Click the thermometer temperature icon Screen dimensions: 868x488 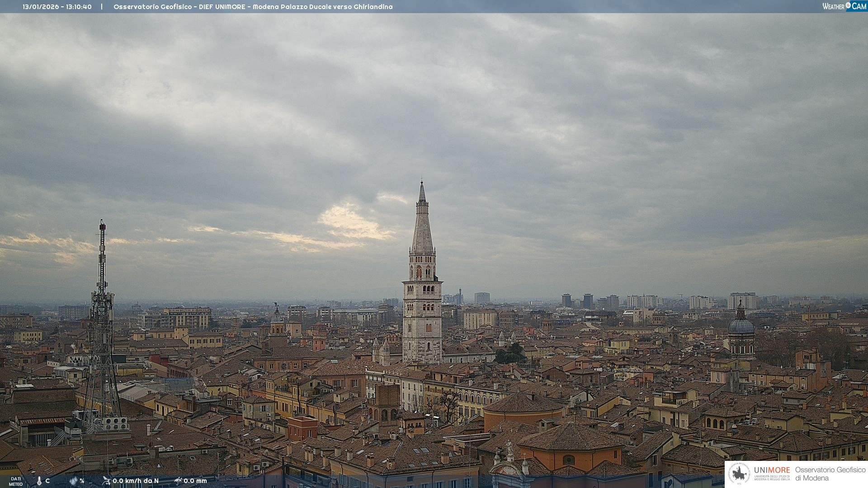[x=39, y=481]
